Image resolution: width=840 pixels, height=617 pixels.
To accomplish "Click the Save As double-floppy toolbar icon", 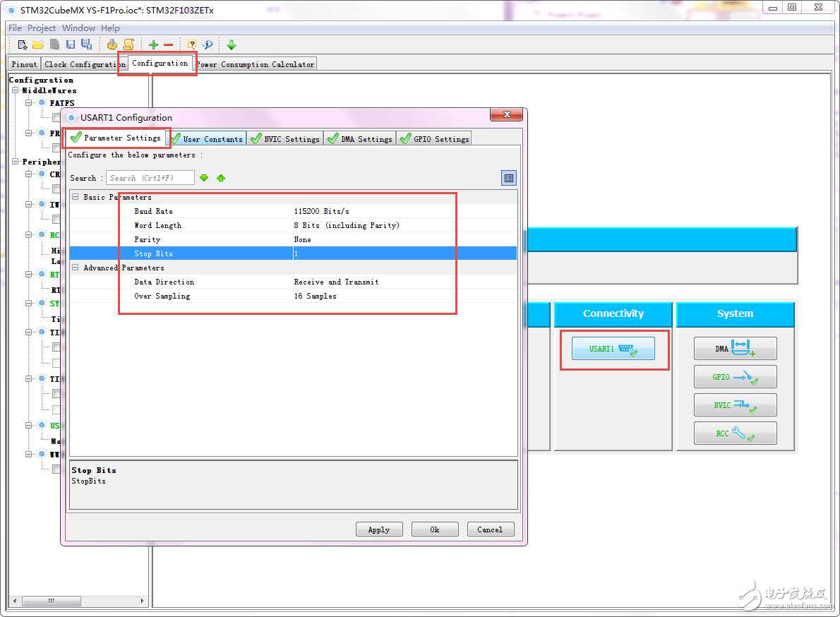I will click(x=86, y=44).
